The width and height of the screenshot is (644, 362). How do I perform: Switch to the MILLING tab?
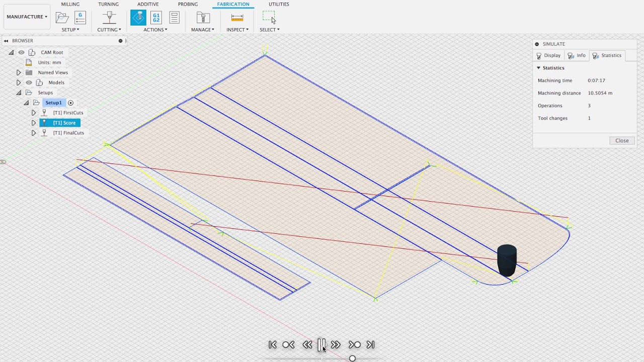pos(70,4)
